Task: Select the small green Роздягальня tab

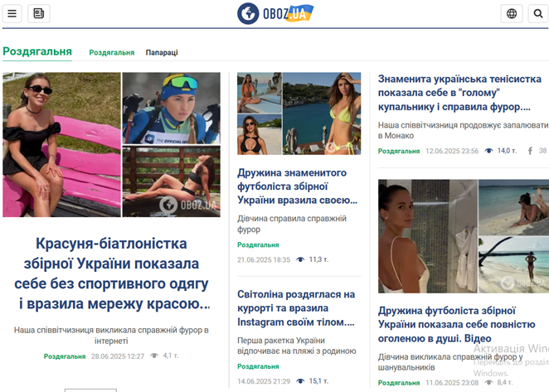Action: click(x=112, y=52)
